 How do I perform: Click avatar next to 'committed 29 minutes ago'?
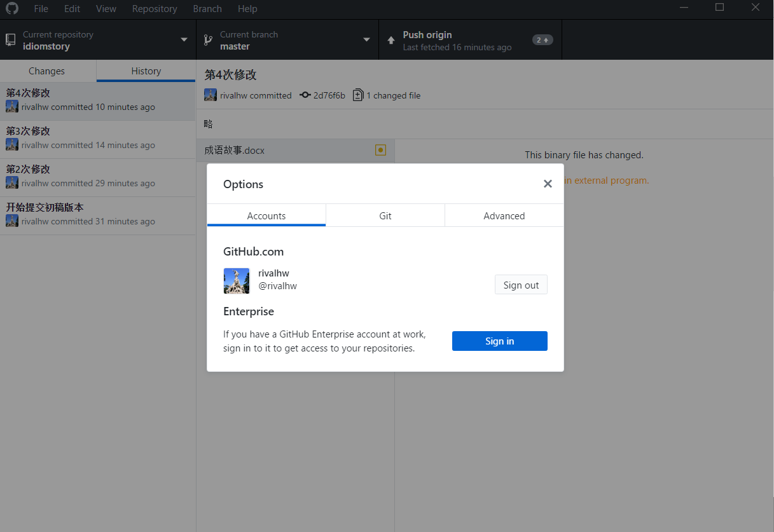[12, 183]
